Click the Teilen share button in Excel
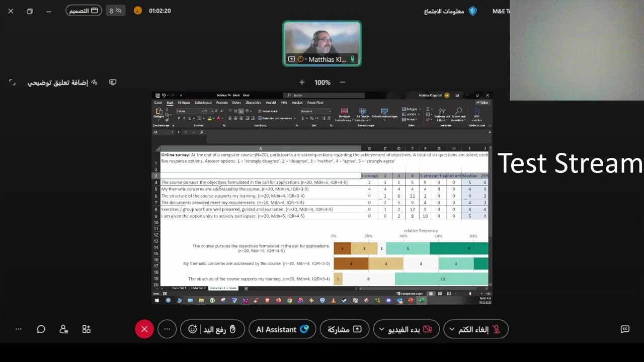Image resolution: width=644 pixels, height=362 pixels. click(482, 103)
